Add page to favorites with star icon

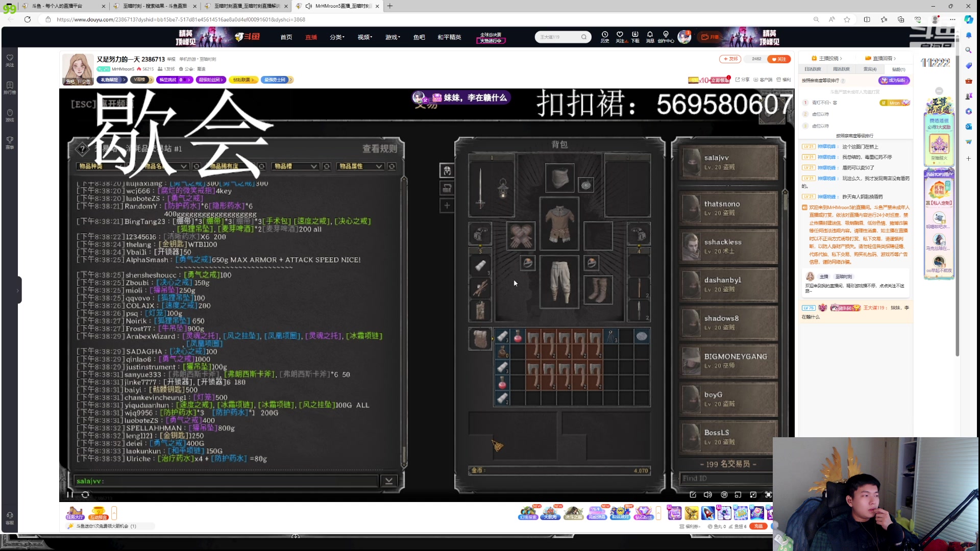point(847,19)
